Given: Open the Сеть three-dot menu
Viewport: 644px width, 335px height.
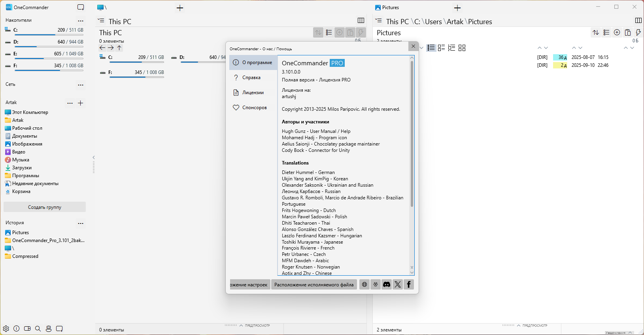Looking at the screenshot, I should coord(81,85).
